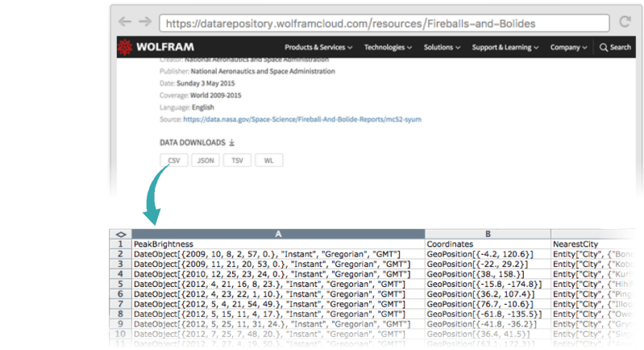Open Company menu
Screen dimensions: 644x350
tap(569, 48)
